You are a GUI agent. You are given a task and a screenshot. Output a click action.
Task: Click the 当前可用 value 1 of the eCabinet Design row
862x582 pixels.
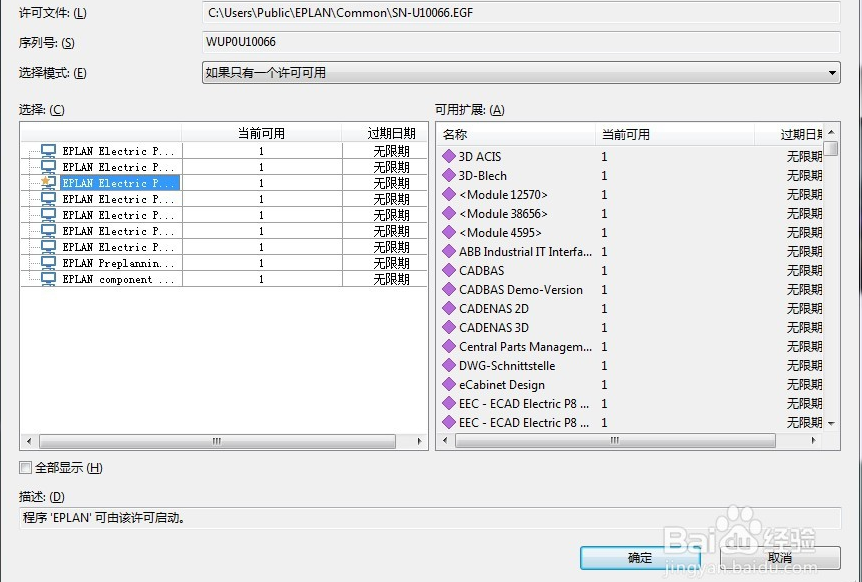click(x=604, y=385)
